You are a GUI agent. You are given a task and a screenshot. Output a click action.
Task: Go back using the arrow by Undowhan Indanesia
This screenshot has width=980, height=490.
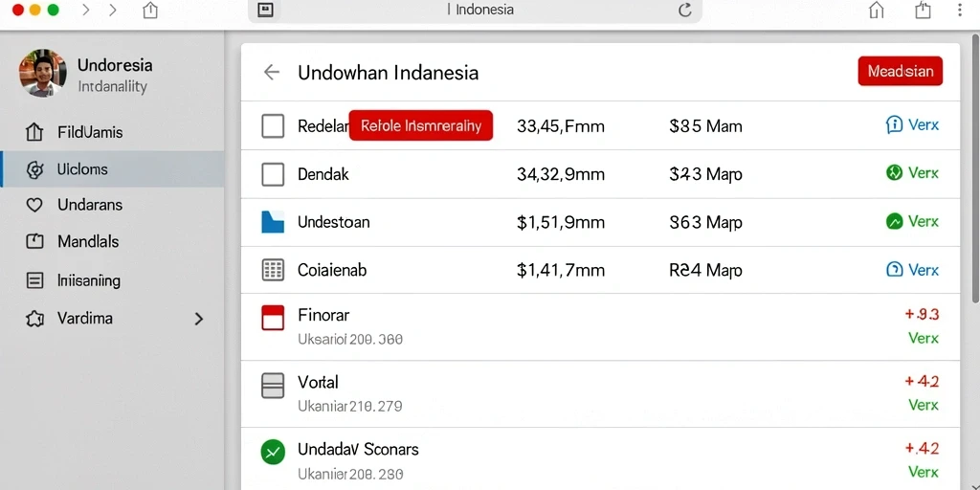pos(271,73)
